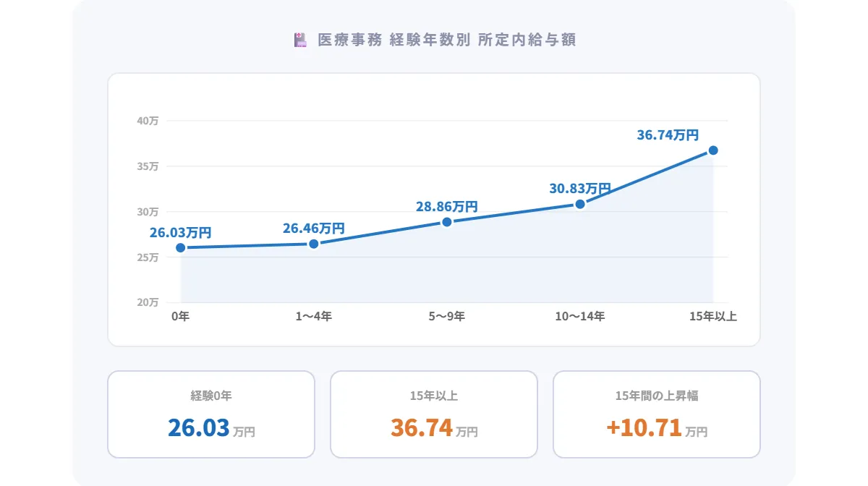868x486 pixels.
Task: Click the 15年間の上昇幅 card heading
Action: (x=657, y=396)
